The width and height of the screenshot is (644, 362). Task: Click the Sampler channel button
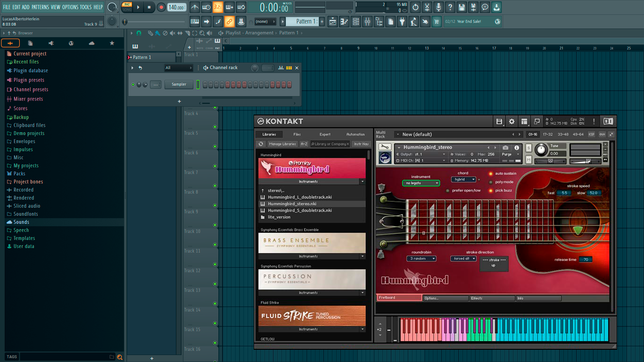point(179,84)
